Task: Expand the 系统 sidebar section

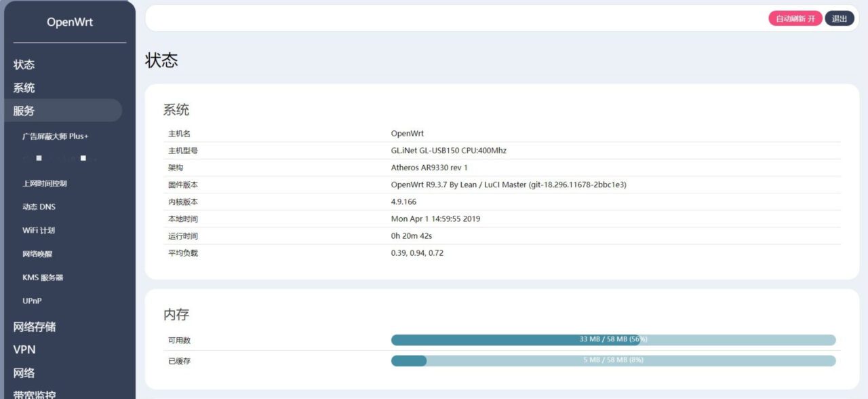Action: 24,88
